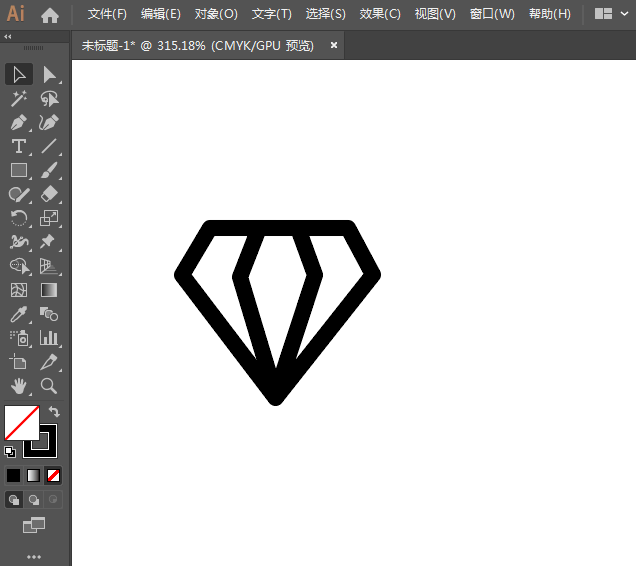Swap fill and stroke colors
The width and height of the screenshot is (636, 566).
[54, 411]
